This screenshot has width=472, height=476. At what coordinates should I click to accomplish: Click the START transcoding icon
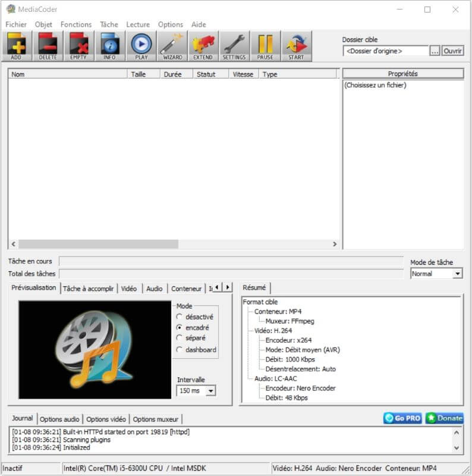pyautogui.click(x=297, y=46)
